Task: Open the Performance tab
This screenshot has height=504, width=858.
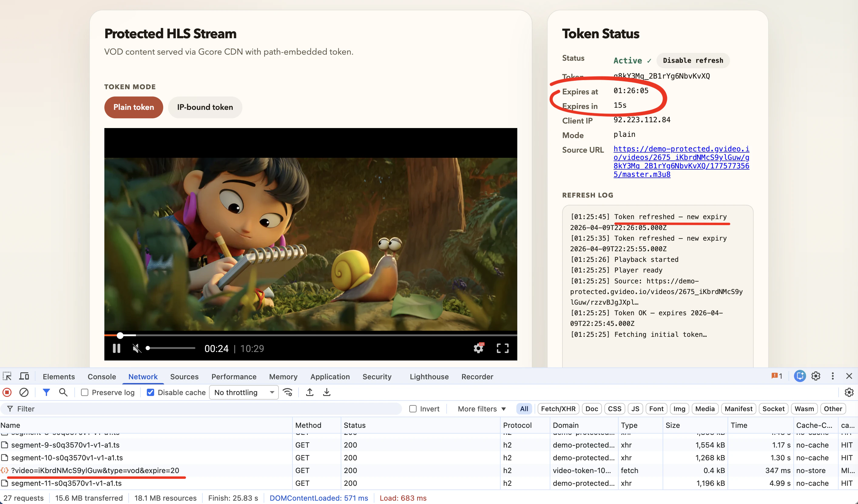Action: point(234,377)
